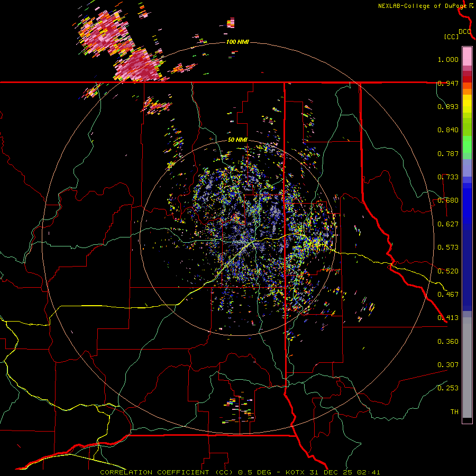476x476 pixels.
Task: Click the 0.360 scale value
Action: [x=448, y=342]
